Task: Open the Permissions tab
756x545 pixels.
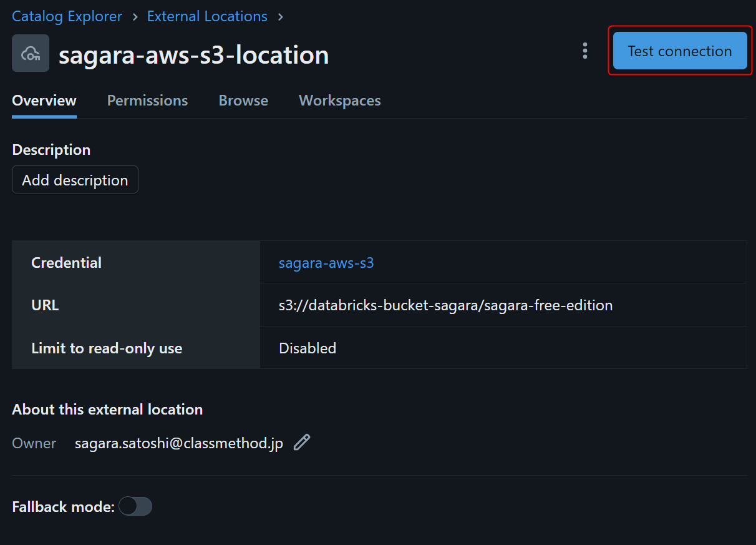Action: [x=147, y=101]
